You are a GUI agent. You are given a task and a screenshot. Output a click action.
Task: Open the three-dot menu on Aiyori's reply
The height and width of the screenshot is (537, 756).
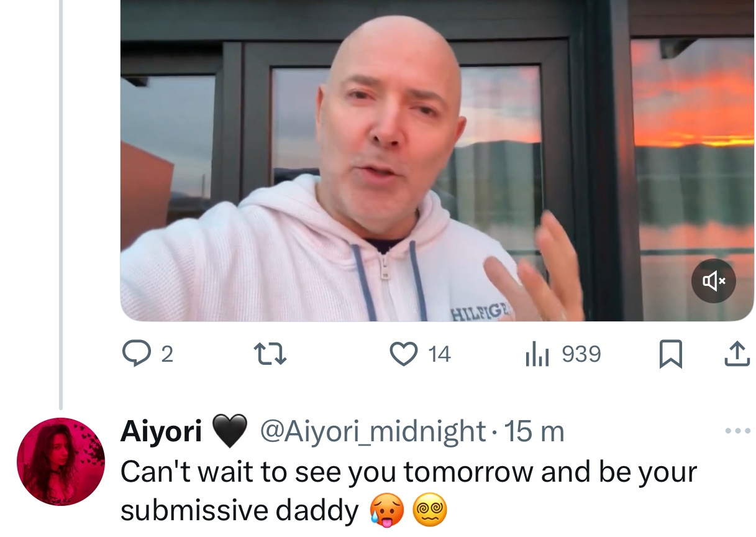[x=738, y=431]
